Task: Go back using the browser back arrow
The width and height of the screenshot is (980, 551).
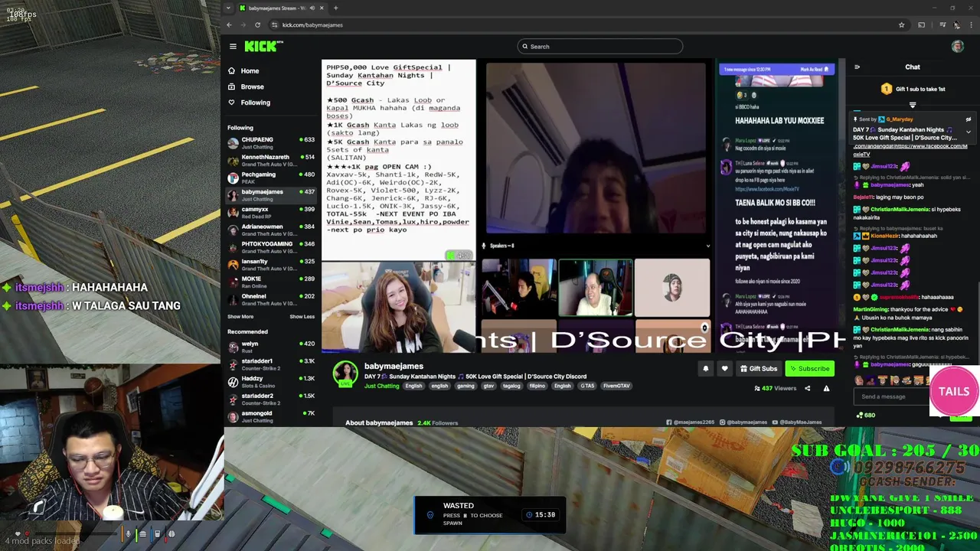Action: click(x=229, y=25)
